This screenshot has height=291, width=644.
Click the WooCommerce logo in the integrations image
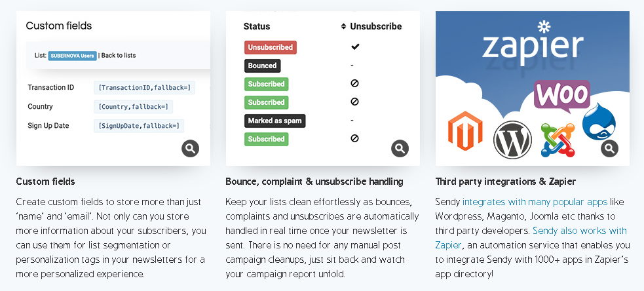coord(562,96)
